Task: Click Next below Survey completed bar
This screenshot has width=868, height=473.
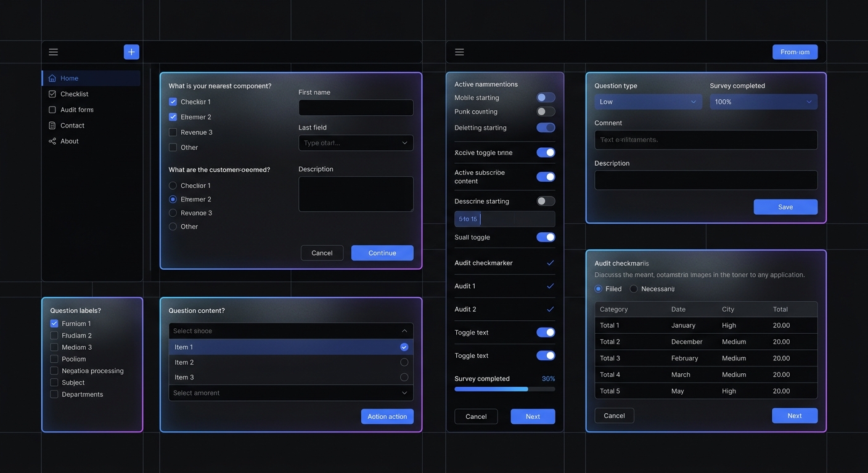Action: pos(533,416)
